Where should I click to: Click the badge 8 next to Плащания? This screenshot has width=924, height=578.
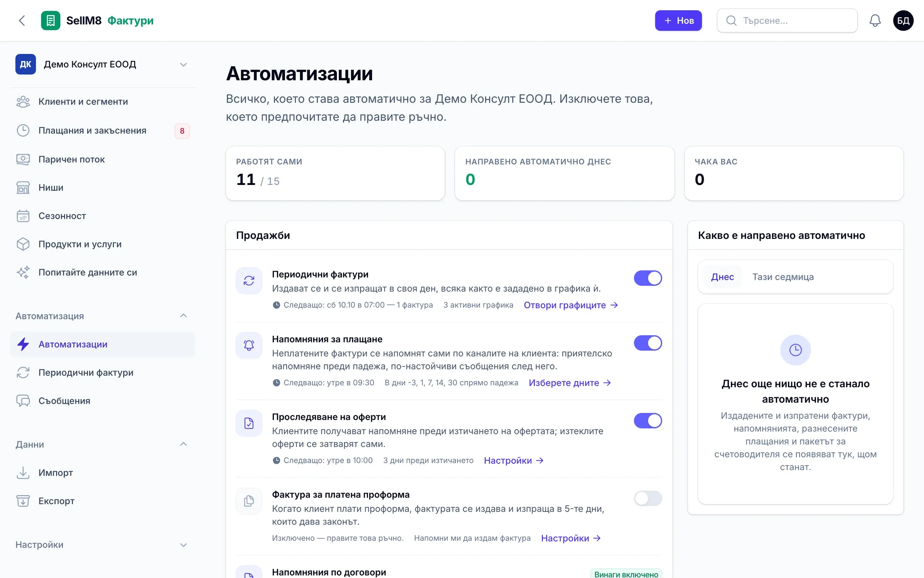182,131
